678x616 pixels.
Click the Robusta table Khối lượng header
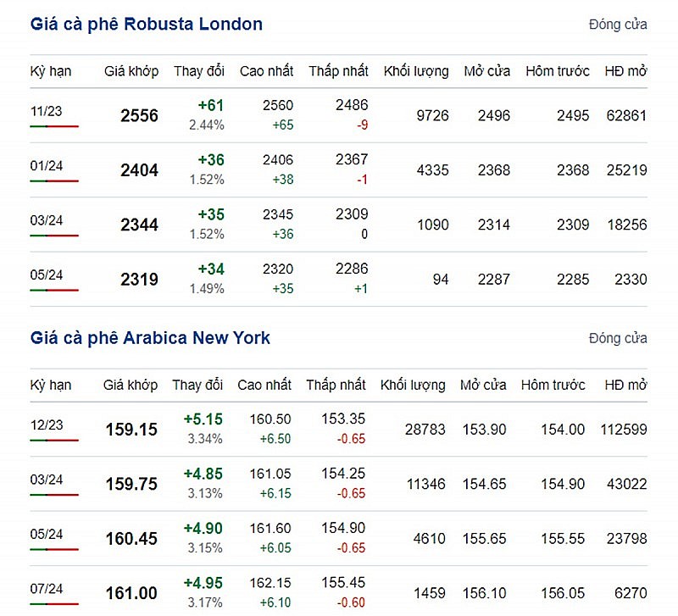(416, 71)
